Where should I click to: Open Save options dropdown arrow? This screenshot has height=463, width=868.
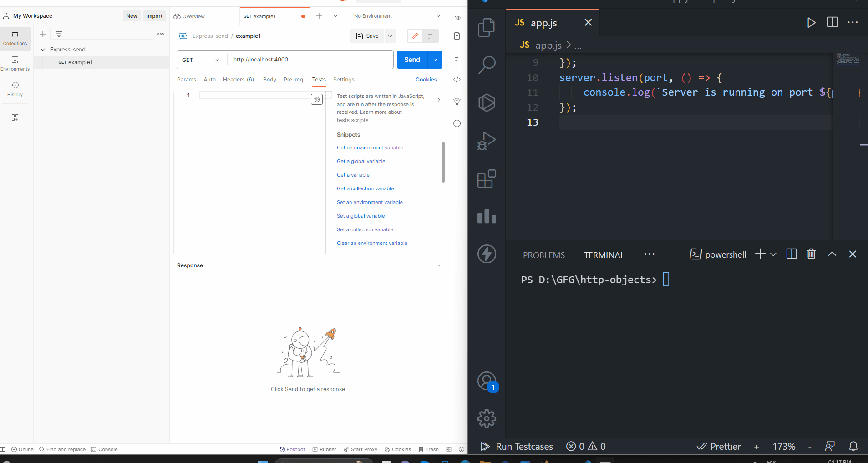[x=390, y=36]
